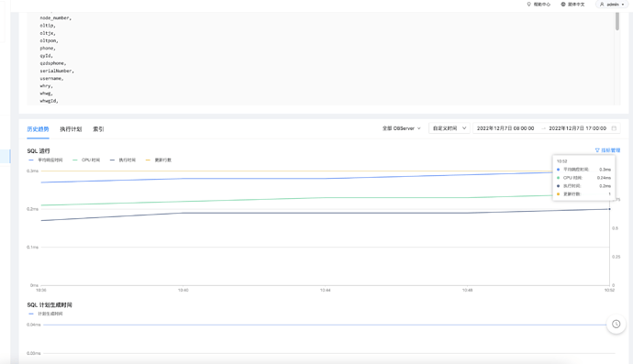633x364 pixels.
Task: Toggle the 平均响应时间 legend series
Action: [46, 160]
